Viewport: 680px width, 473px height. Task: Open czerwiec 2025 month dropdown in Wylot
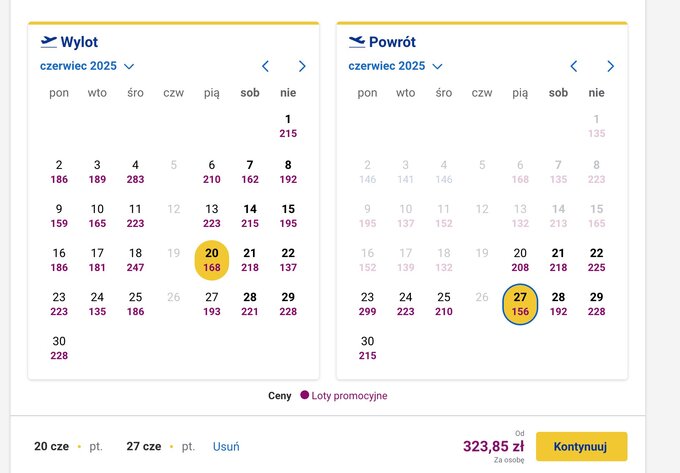pos(87,66)
